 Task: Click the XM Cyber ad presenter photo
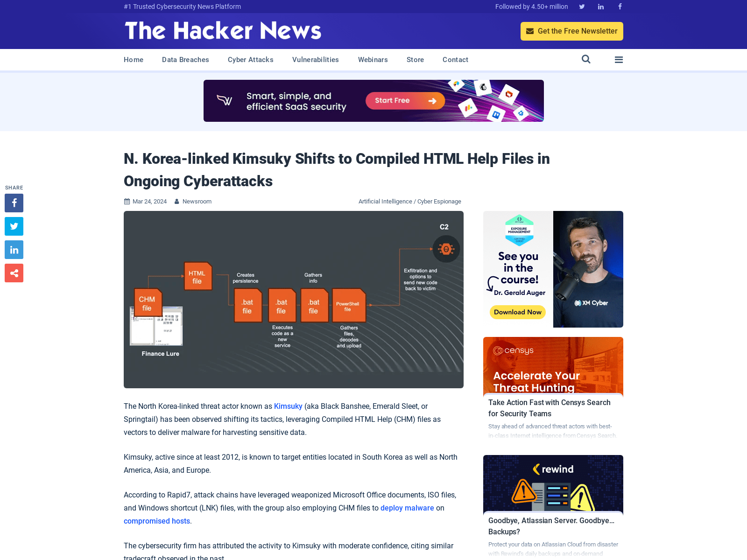[588, 269]
